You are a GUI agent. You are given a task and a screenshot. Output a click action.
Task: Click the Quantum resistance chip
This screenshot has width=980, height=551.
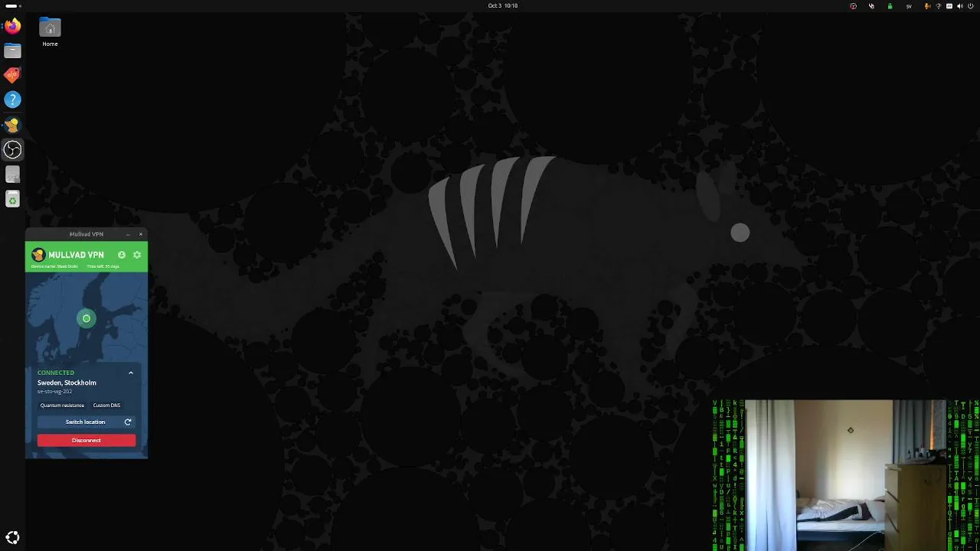pos(63,406)
